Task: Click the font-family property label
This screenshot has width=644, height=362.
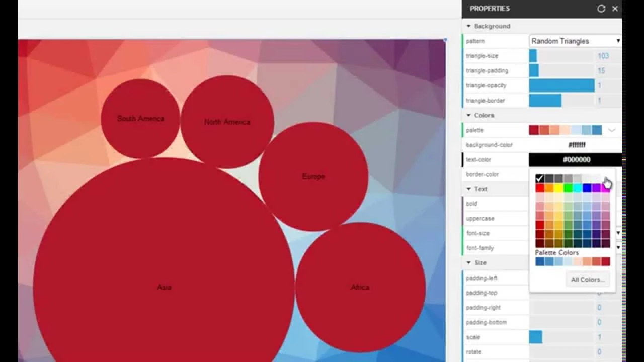Action: click(x=480, y=248)
